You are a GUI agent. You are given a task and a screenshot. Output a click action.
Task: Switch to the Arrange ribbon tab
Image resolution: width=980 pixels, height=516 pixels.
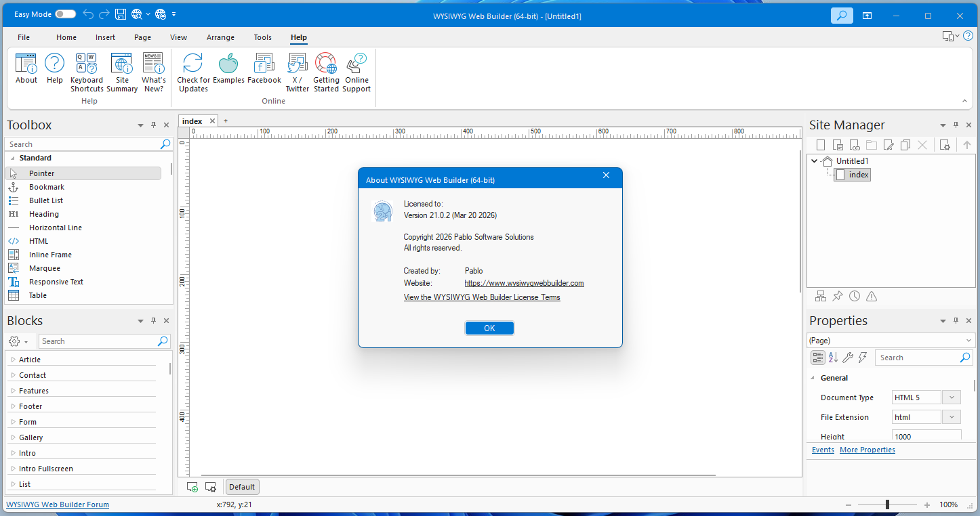[x=220, y=37]
